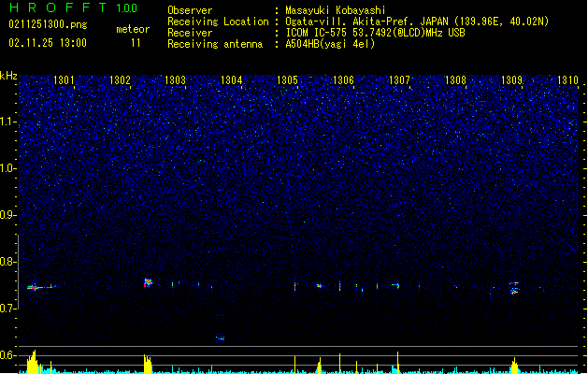Click the date stamp 02.11.25 13:00

click(x=48, y=43)
